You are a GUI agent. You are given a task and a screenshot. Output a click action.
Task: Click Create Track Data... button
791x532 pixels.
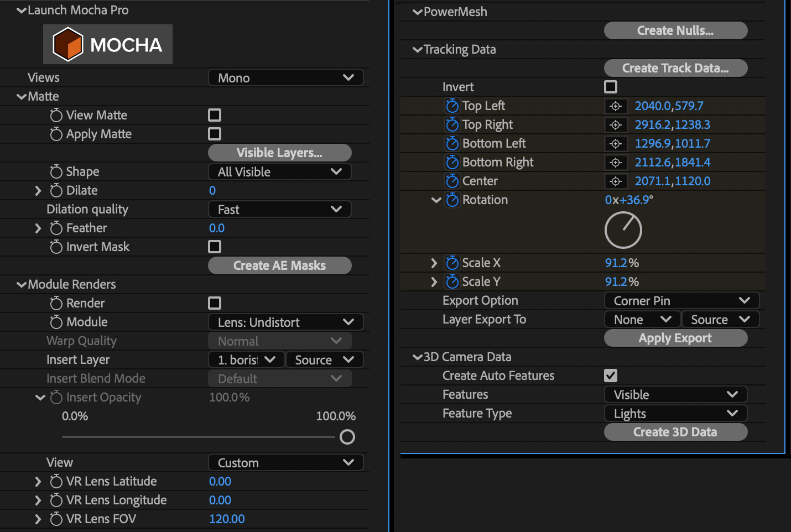click(x=676, y=68)
